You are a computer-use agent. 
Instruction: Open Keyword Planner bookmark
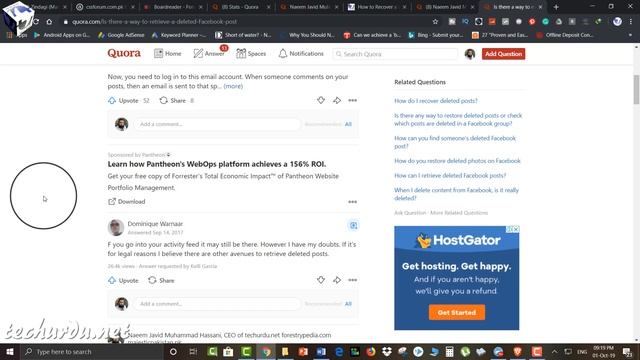pyautogui.click(x=179, y=35)
